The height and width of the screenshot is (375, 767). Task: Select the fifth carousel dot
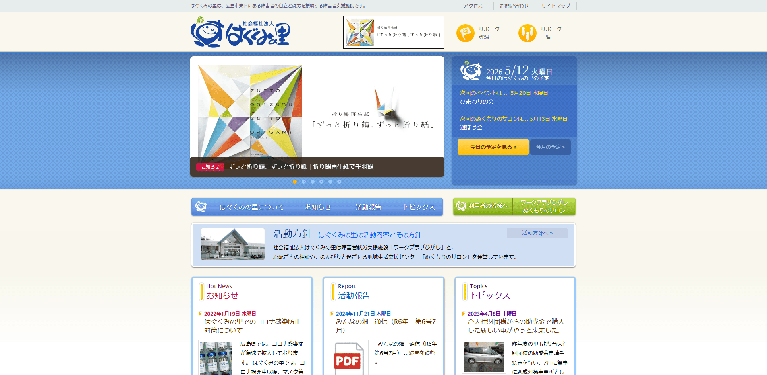(x=330, y=181)
